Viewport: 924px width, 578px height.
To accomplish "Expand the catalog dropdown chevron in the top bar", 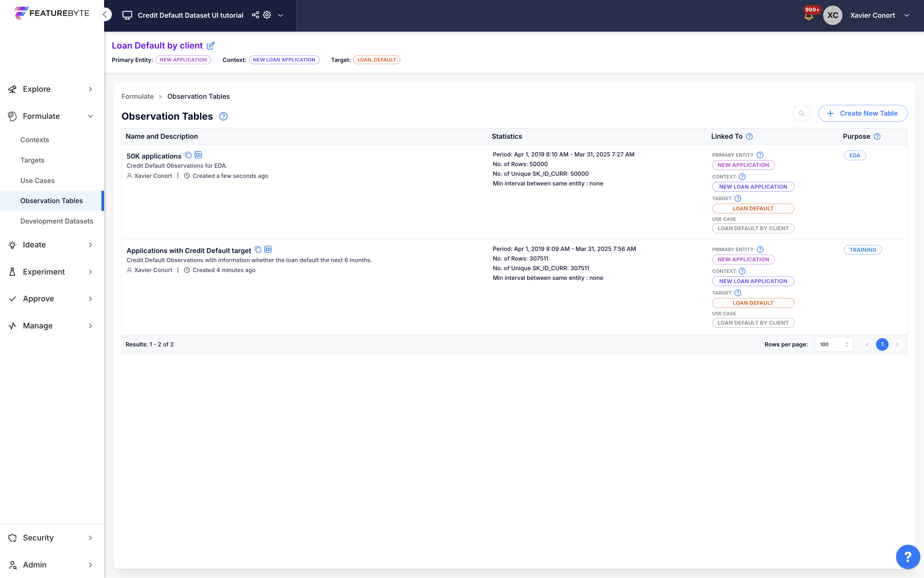I will 280,15.
